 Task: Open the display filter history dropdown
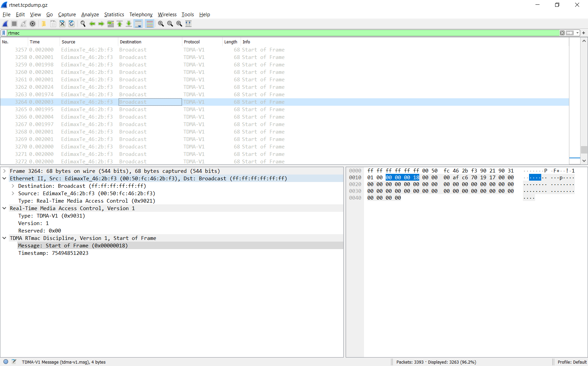[577, 33]
